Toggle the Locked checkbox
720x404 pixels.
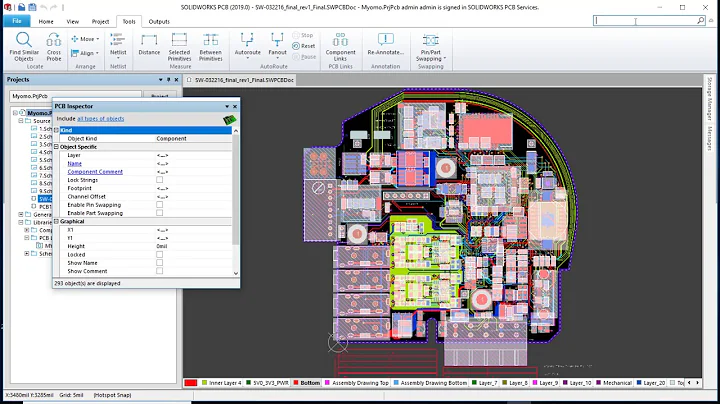(159, 254)
